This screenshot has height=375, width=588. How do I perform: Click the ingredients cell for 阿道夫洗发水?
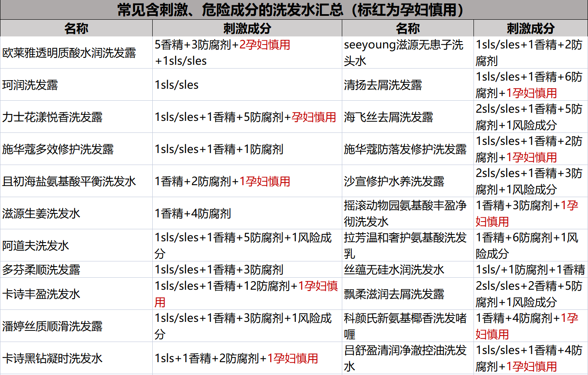[247, 245]
